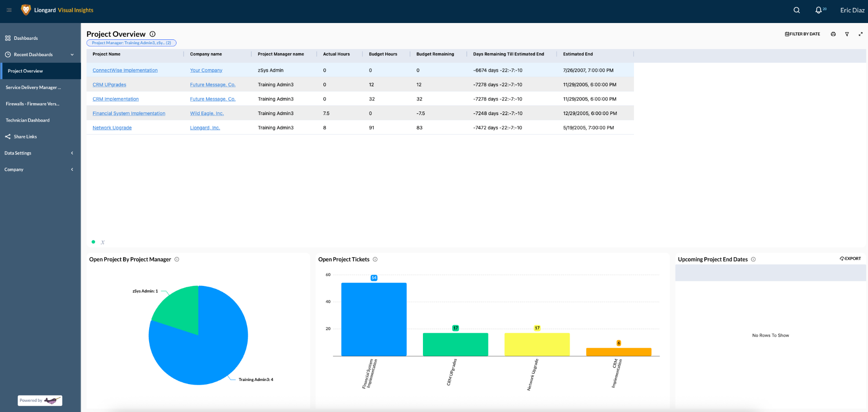868x412 pixels.
Task: Expand the Data Settings menu
Action: 72,153
